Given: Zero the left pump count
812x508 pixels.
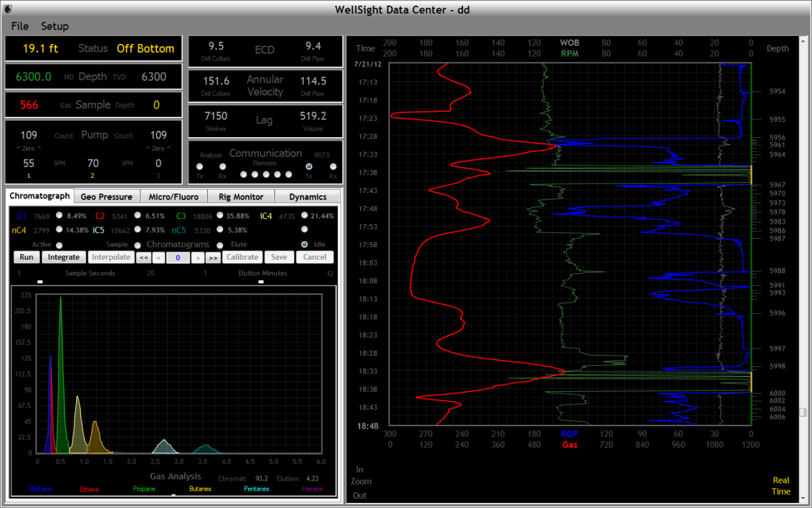Looking at the screenshot, I should [29, 149].
